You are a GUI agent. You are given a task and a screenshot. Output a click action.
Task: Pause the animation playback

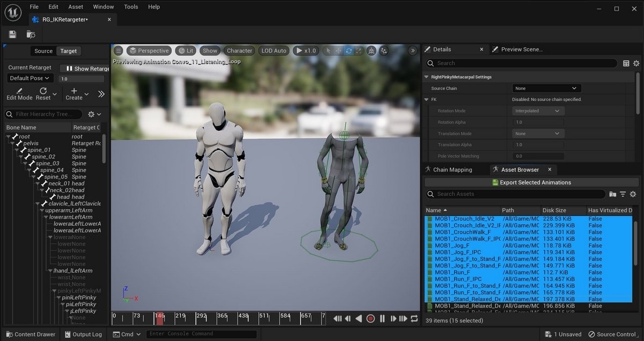(382, 318)
